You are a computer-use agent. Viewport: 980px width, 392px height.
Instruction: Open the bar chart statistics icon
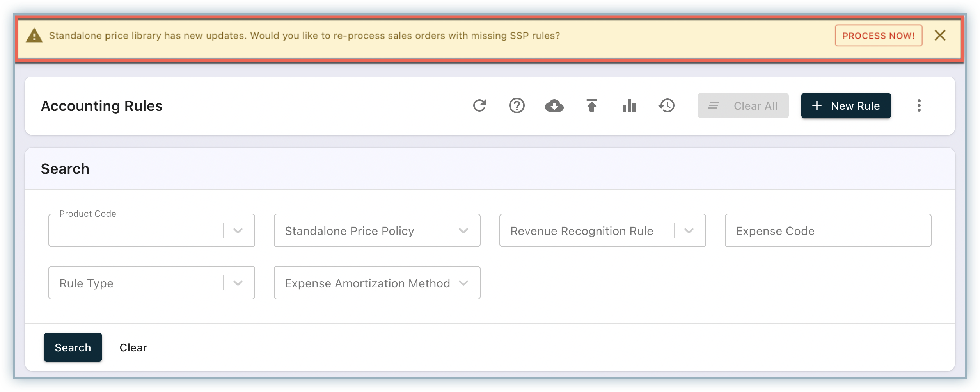pos(629,106)
